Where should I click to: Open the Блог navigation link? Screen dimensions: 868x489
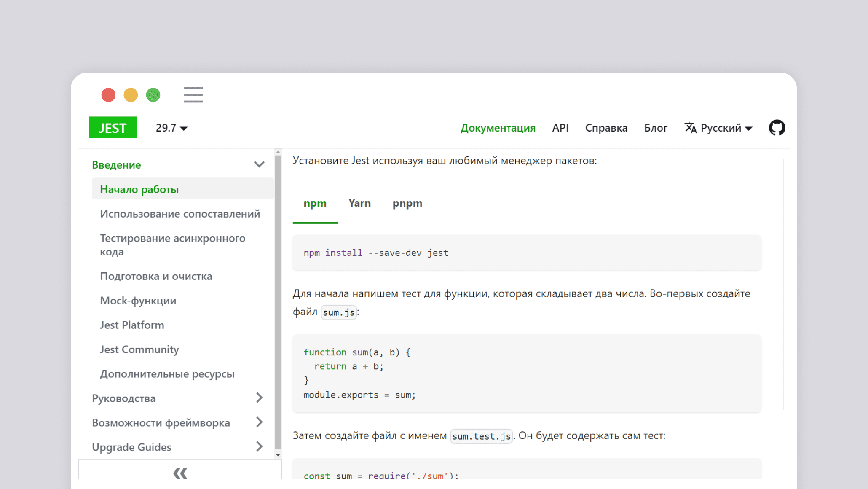pos(655,128)
